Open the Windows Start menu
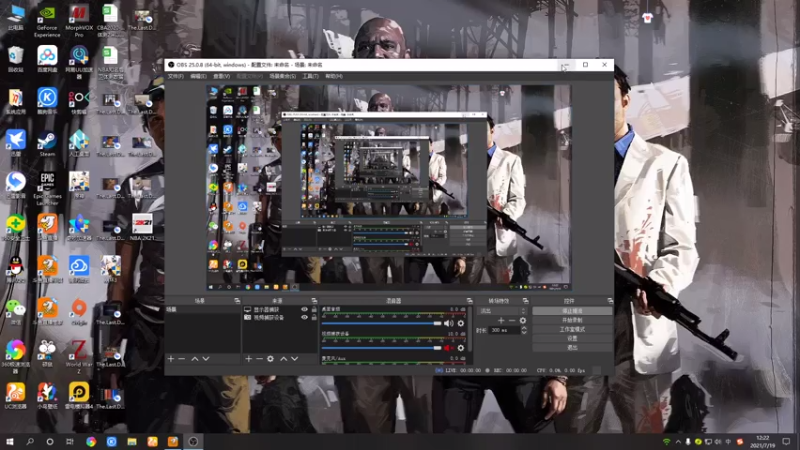The height and width of the screenshot is (450, 800). pos(10,441)
